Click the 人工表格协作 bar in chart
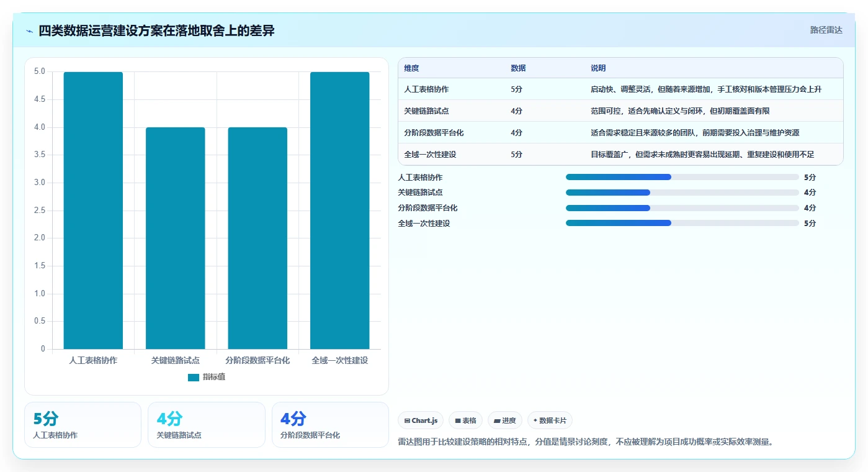 point(93,211)
